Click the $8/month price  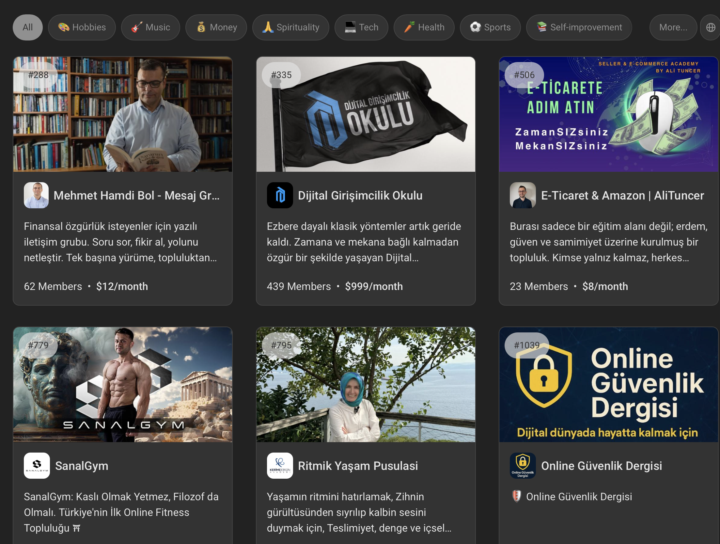click(x=605, y=286)
